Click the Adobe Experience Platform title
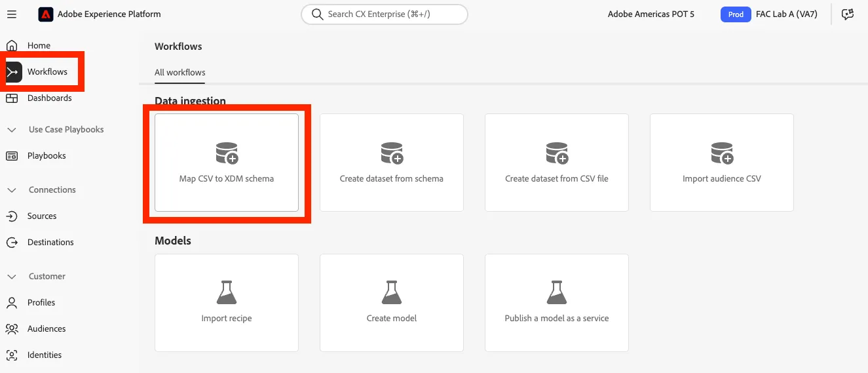The width and height of the screenshot is (868, 373). [x=109, y=14]
